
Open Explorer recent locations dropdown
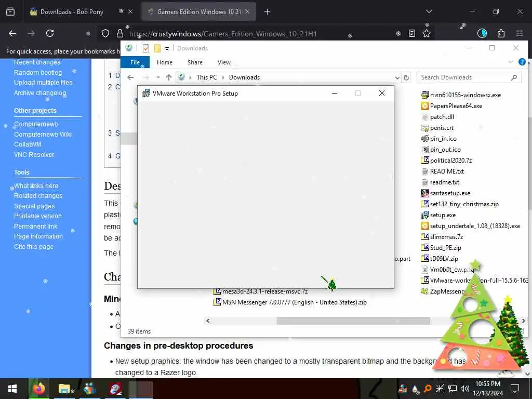158,77
